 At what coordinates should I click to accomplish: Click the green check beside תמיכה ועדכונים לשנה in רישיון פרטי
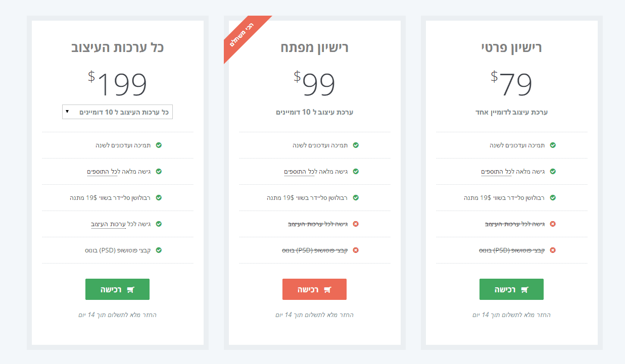pyautogui.click(x=553, y=145)
